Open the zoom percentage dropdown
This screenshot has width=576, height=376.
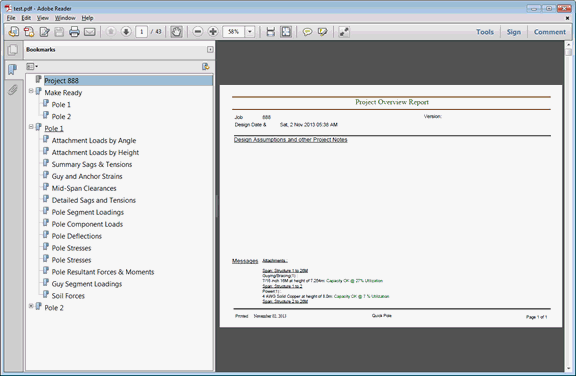pyautogui.click(x=250, y=32)
